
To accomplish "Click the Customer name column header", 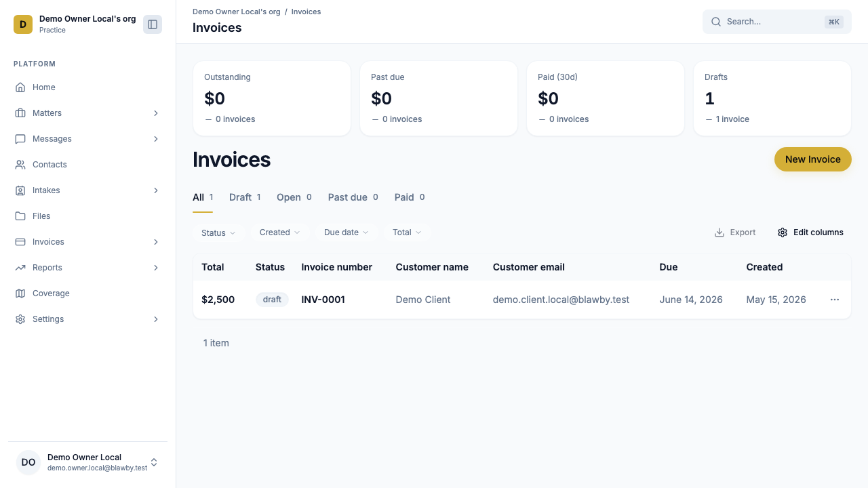I will click(x=432, y=267).
